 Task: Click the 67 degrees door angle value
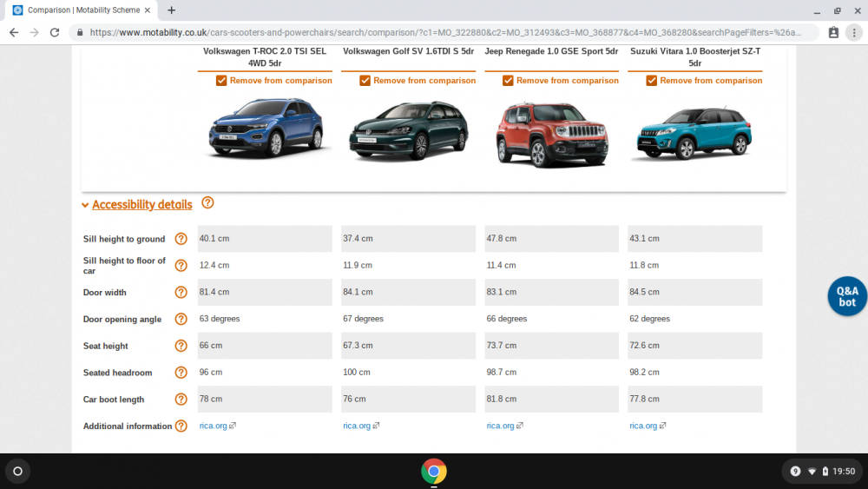tap(363, 319)
